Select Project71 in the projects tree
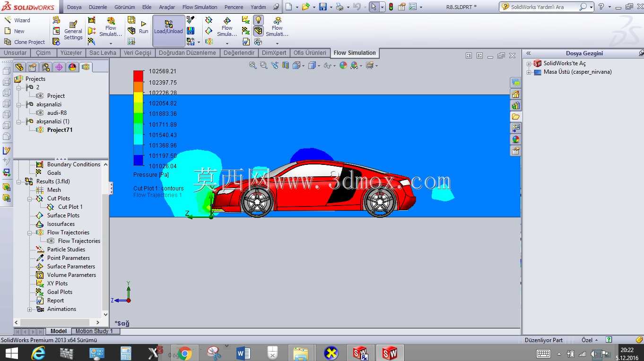 point(60,130)
